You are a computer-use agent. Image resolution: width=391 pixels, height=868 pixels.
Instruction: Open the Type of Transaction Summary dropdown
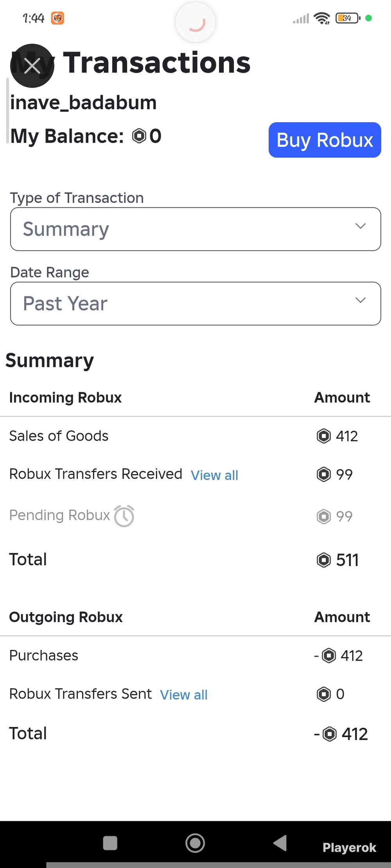tap(195, 229)
